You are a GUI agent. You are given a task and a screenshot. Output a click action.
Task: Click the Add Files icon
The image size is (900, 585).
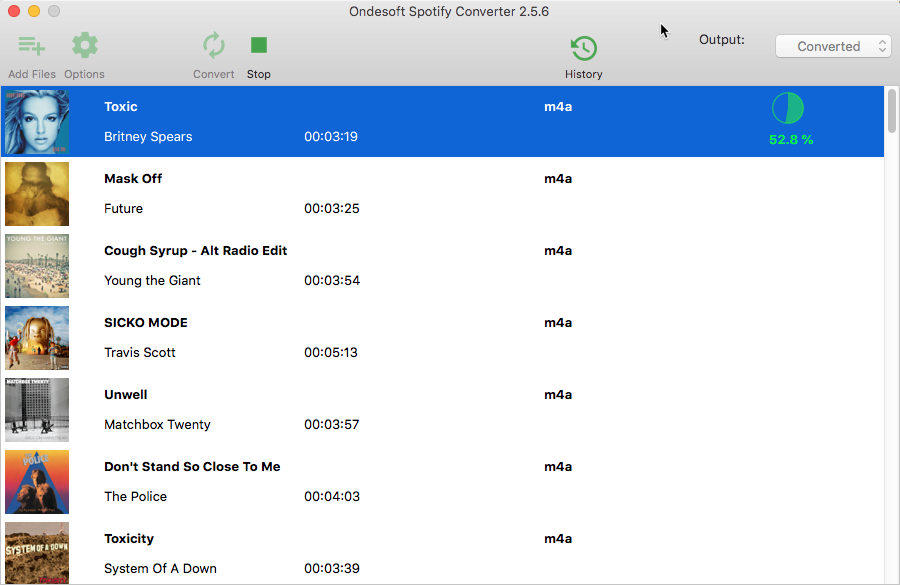[32, 45]
